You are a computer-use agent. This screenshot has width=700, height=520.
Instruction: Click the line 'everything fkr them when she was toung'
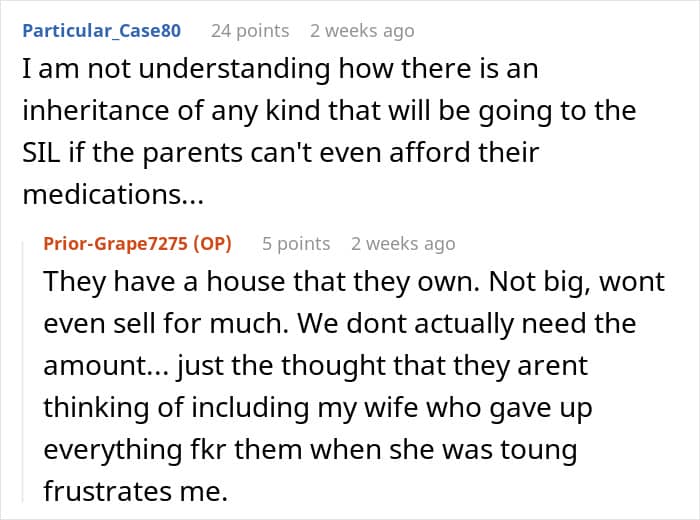click(x=310, y=449)
